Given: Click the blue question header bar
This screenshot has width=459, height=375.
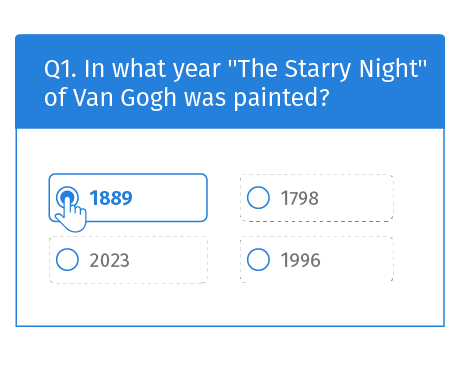Looking at the screenshot, I should point(230,81).
